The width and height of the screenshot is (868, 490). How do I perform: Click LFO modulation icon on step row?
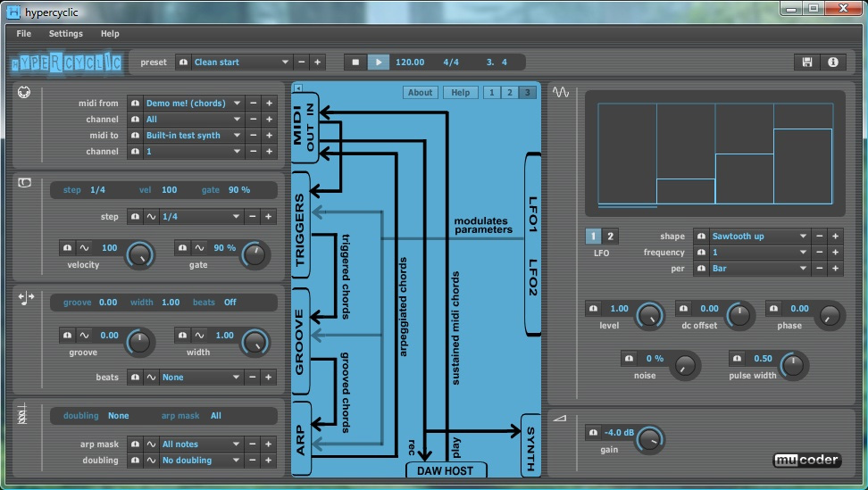[x=151, y=216]
